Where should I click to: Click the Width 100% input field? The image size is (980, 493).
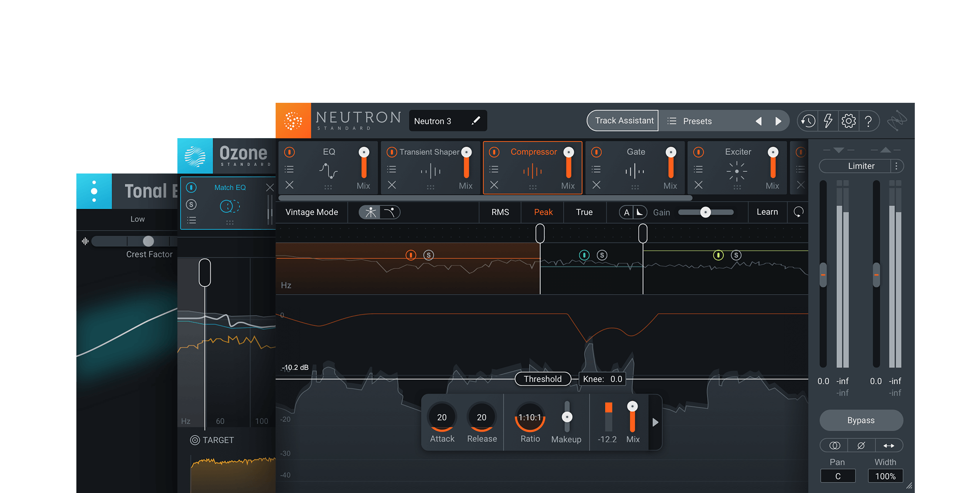(885, 476)
